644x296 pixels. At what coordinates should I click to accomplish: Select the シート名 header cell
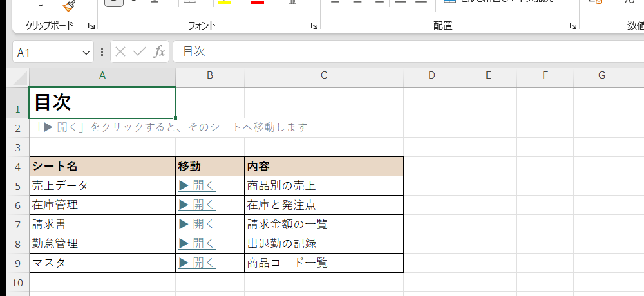(102, 166)
